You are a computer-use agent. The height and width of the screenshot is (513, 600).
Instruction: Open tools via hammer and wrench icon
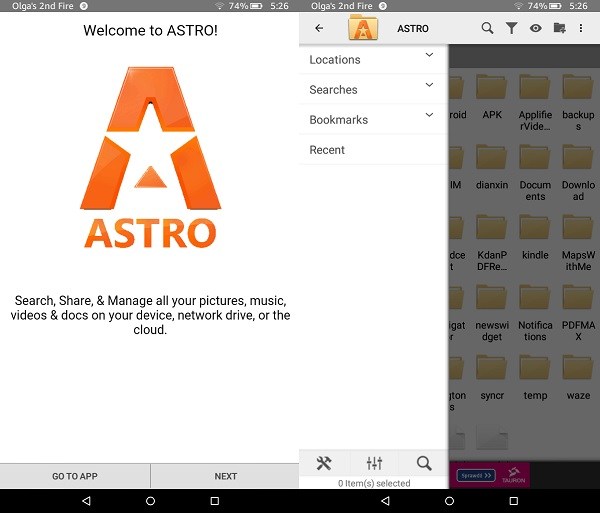point(324,463)
